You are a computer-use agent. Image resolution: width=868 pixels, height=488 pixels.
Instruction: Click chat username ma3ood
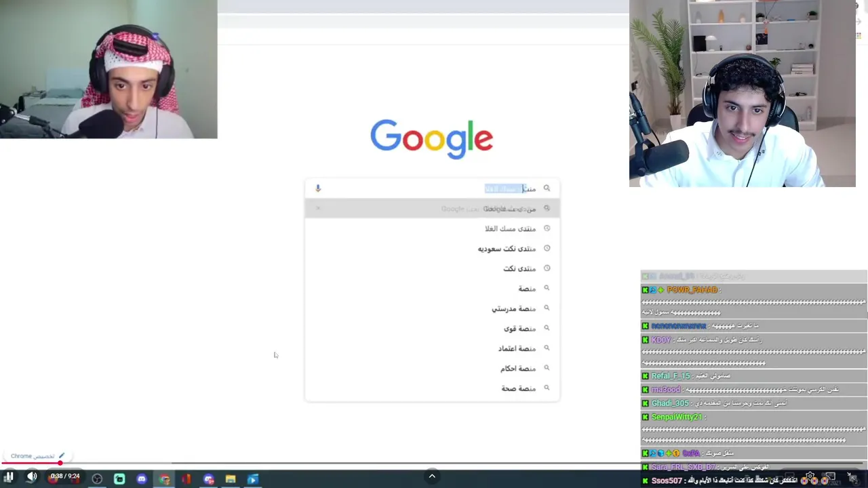[x=665, y=390]
